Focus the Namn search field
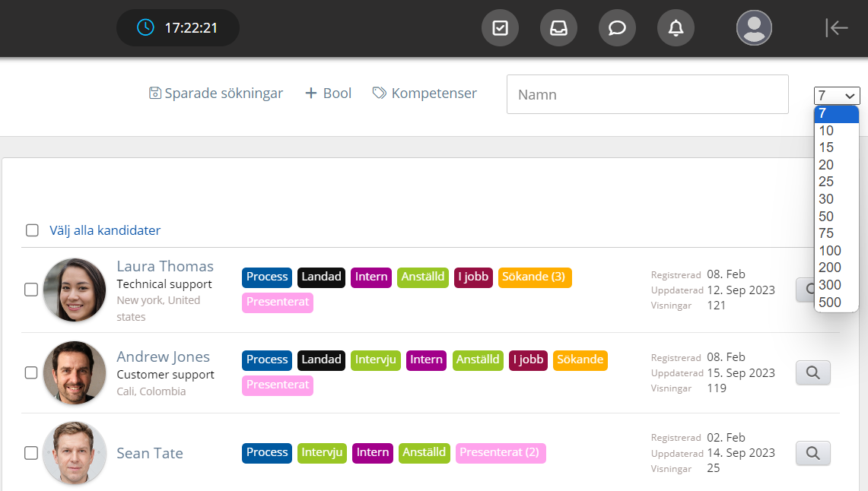The height and width of the screenshot is (491, 868). pos(647,94)
